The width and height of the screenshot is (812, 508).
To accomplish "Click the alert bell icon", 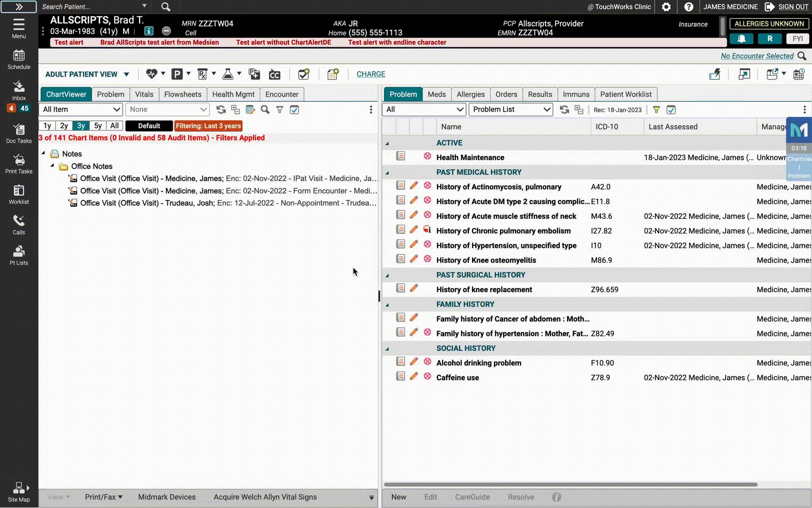I will coord(741,39).
